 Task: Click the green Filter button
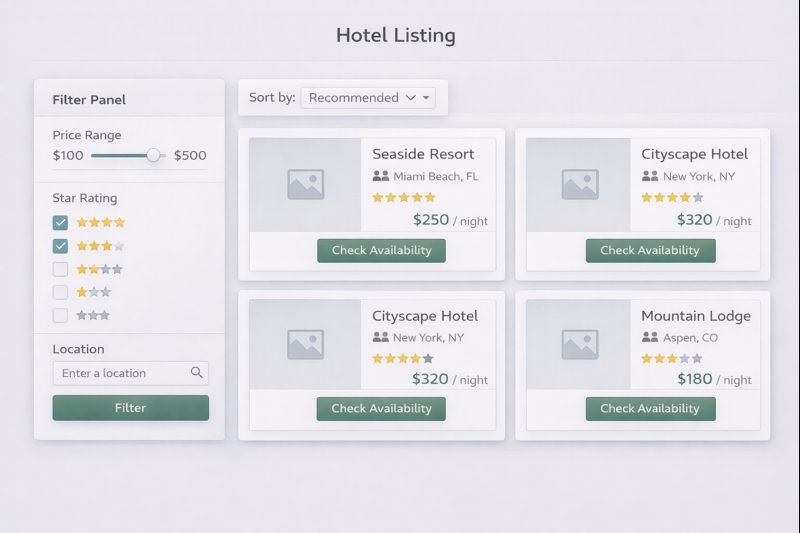(131, 408)
